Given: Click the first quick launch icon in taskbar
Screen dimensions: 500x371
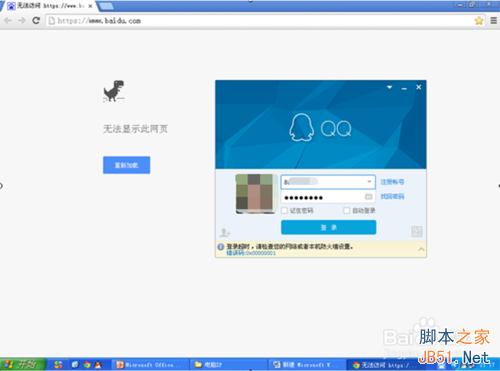Looking at the screenshot, I should 58,365.
